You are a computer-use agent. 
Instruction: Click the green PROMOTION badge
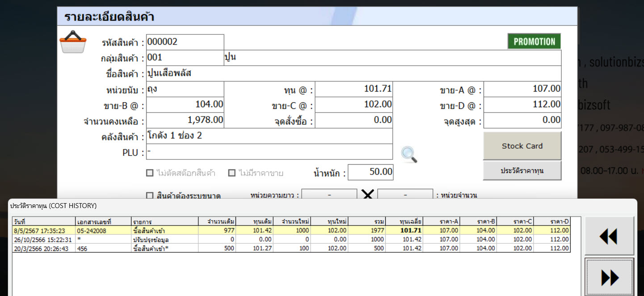534,42
